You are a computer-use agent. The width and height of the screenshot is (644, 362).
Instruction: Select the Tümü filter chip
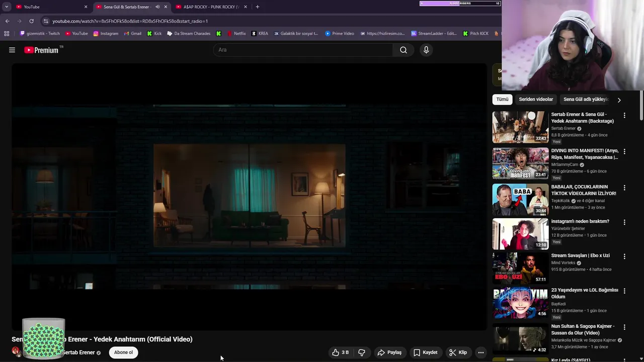click(502, 100)
